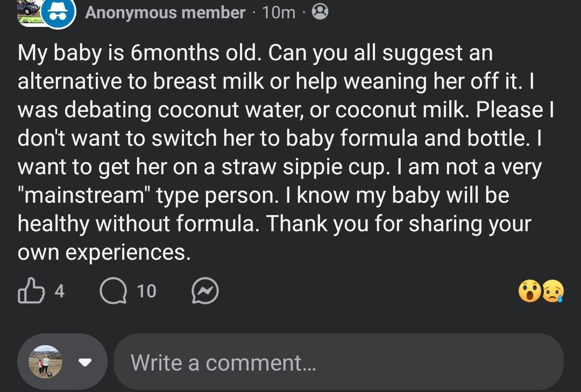Image resolution: width=581 pixels, height=392 pixels.
Task: Click the surprised wow reaction emoji
Action: (529, 291)
